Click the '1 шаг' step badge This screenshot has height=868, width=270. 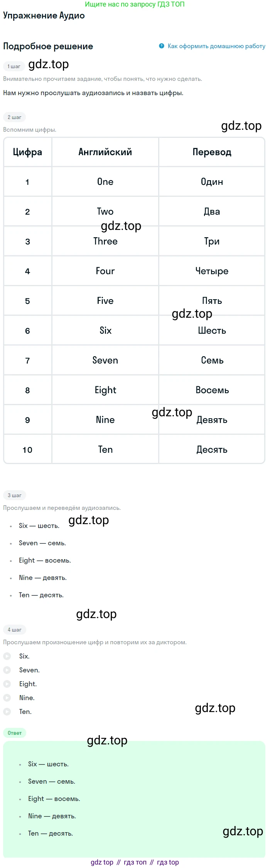click(14, 66)
